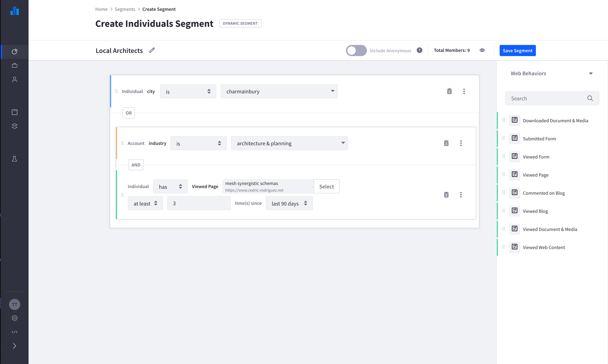Toggle the Include Anonymous switch
Screen dimensions: 608x364
click(x=356, y=50)
